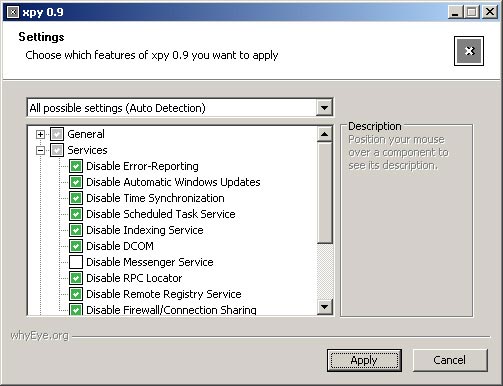Uncheck Disable Error-Reporting checkbox
This screenshot has height=386, width=503.
point(76,166)
